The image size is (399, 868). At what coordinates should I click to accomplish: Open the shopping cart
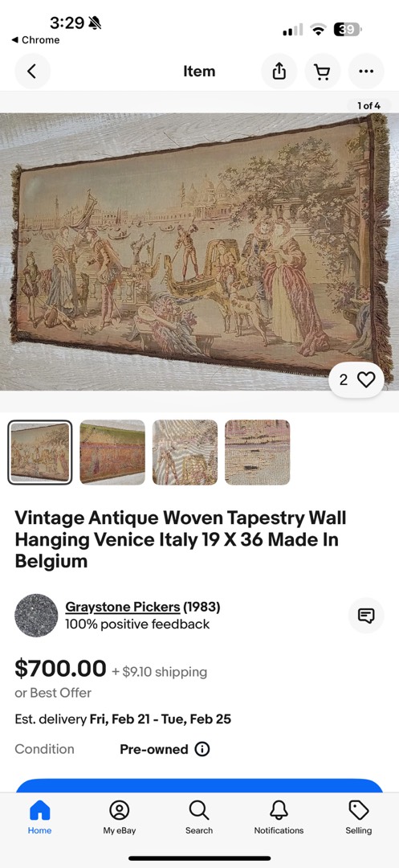(x=323, y=72)
